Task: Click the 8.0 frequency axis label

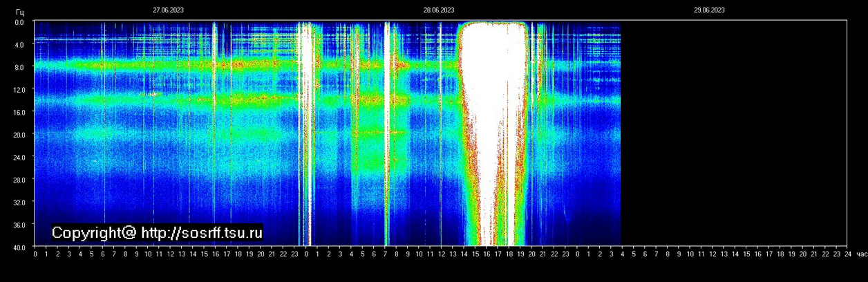Action: pos(19,67)
